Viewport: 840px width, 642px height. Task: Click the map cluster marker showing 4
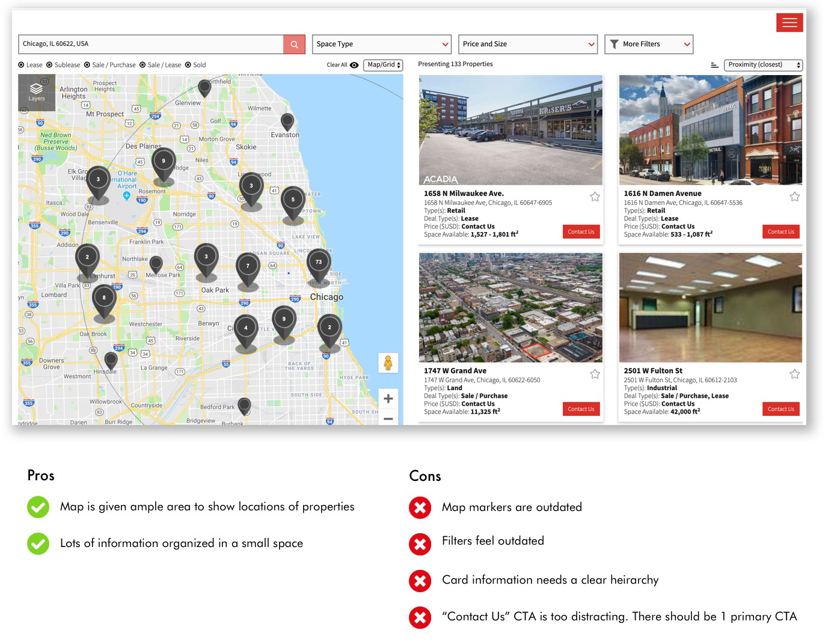[245, 331]
